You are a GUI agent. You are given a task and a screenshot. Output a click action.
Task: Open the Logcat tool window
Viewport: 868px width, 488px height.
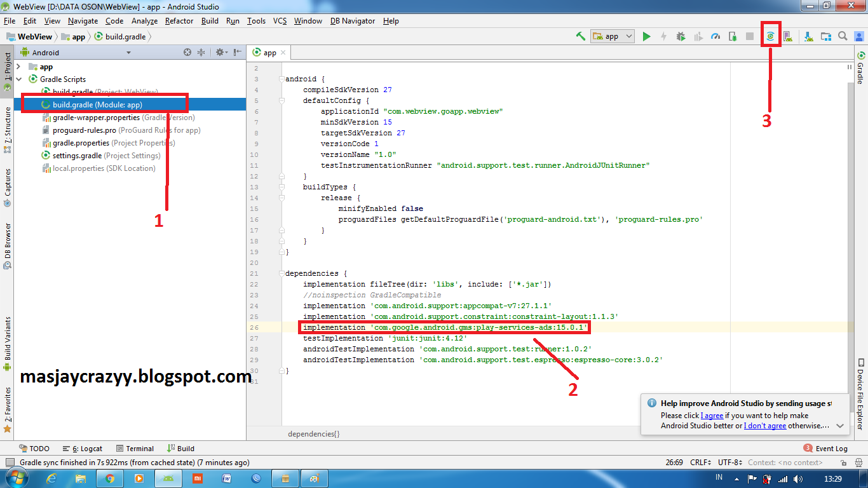(x=82, y=449)
